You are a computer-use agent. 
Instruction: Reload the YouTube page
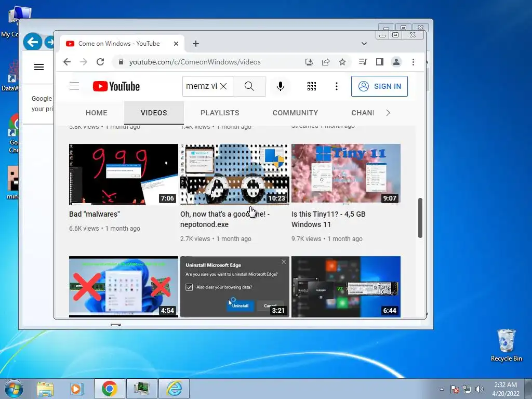100,62
